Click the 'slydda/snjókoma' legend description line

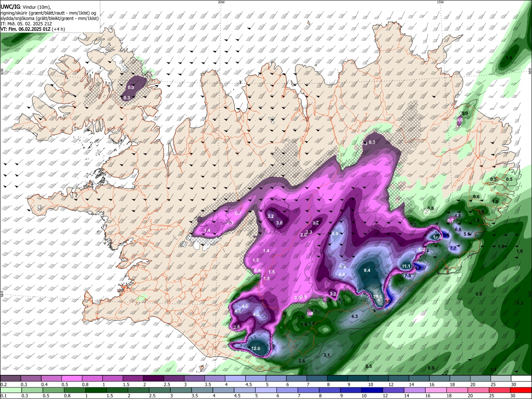(x=49, y=19)
